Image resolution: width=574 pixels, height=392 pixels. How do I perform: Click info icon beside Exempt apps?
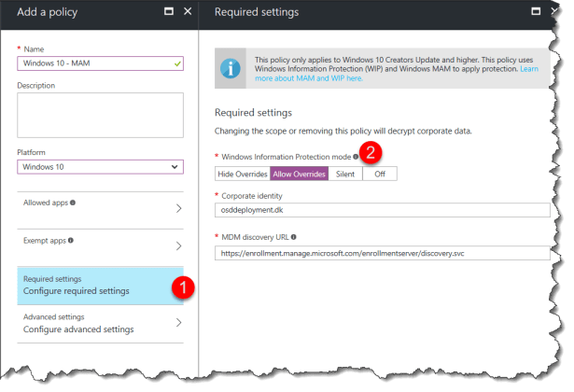[71, 240]
